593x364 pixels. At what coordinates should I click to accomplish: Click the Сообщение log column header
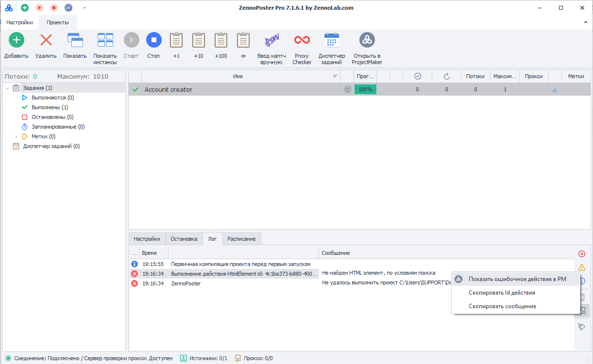(x=446, y=253)
